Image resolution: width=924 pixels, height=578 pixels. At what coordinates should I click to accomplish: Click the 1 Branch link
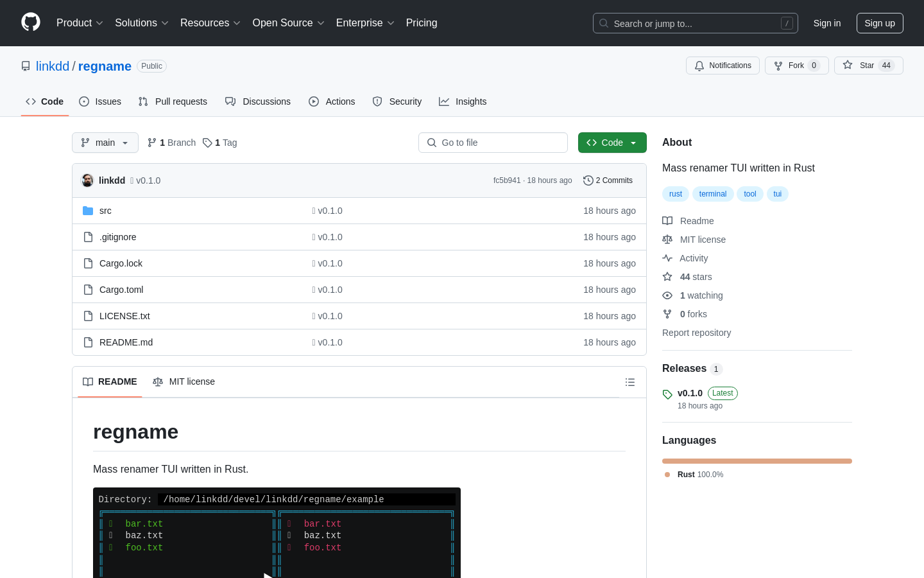(x=172, y=143)
